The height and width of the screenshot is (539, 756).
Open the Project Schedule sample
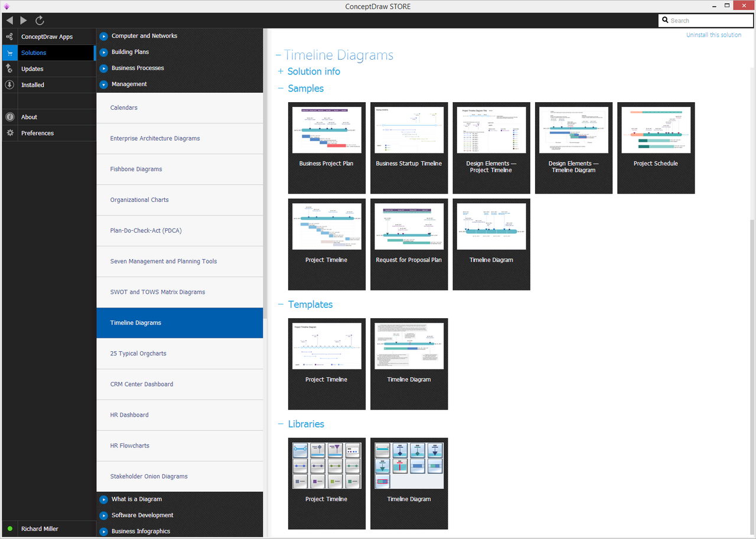(656, 148)
